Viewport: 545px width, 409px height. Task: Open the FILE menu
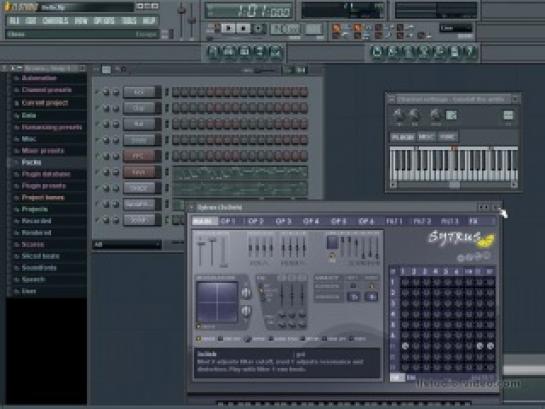[14, 21]
